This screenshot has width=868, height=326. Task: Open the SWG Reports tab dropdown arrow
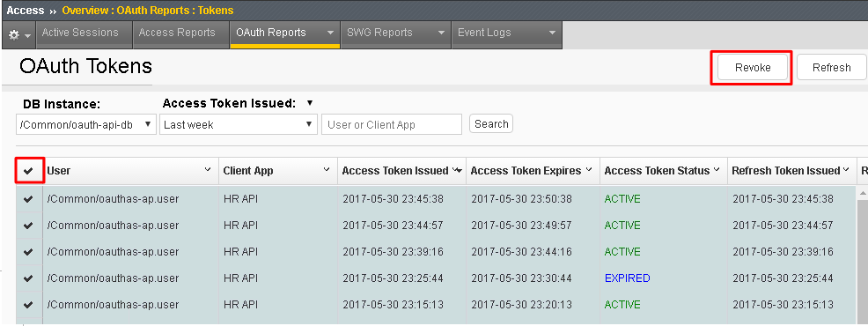coord(441,33)
